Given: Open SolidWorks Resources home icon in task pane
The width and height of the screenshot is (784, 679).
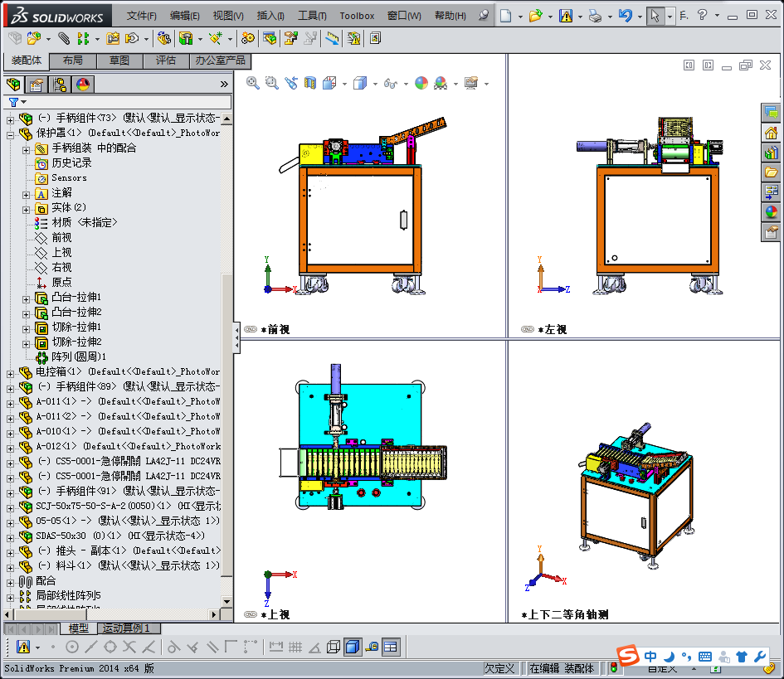Looking at the screenshot, I should coord(771,133).
